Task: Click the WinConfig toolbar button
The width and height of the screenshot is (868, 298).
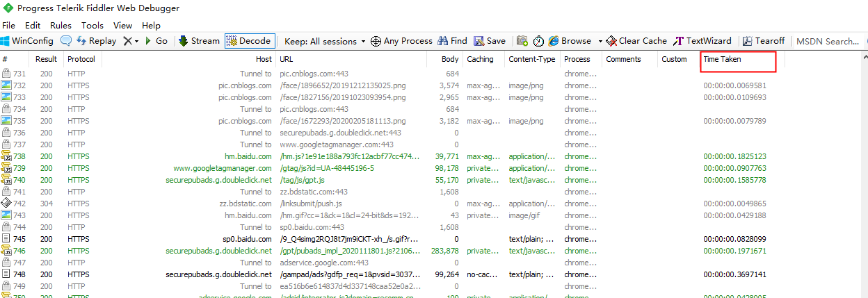Action: tap(27, 41)
